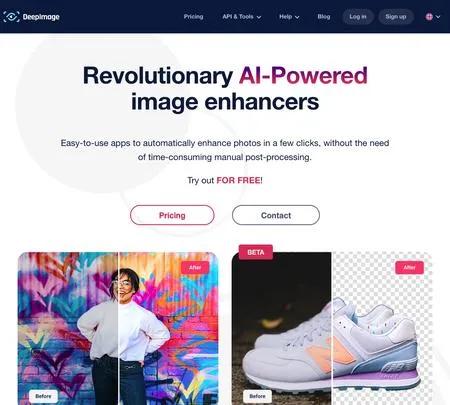Open Pricing in the top navigation
450x405 pixels.
[x=193, y=17]
